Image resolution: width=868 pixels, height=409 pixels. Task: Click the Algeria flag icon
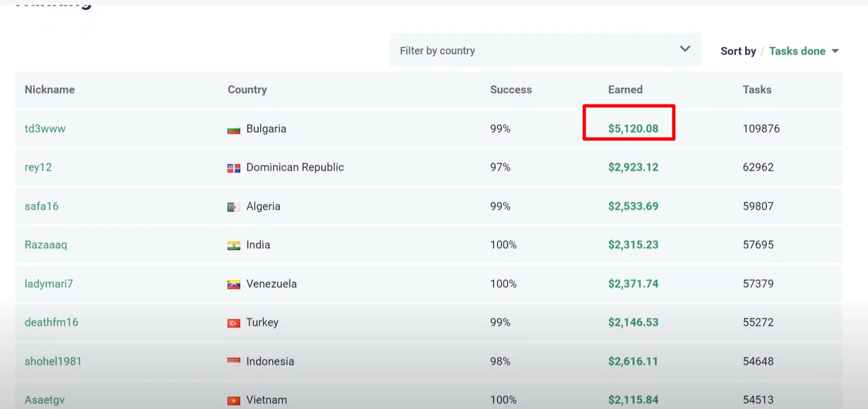234,207
